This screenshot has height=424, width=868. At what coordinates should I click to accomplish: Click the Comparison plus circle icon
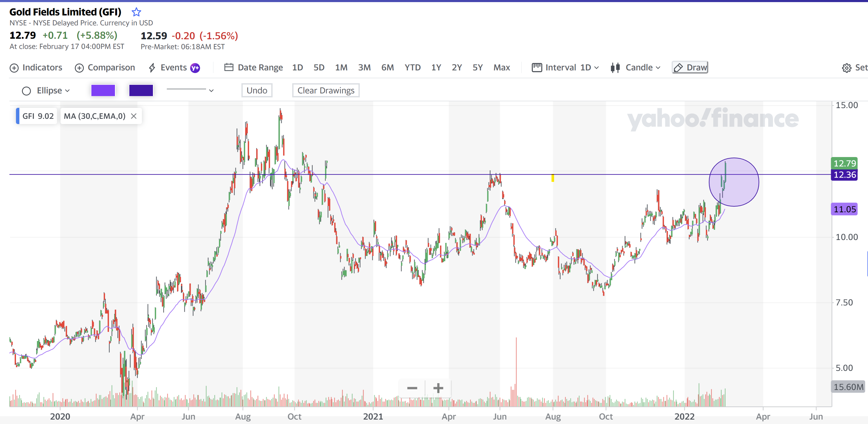79,68
